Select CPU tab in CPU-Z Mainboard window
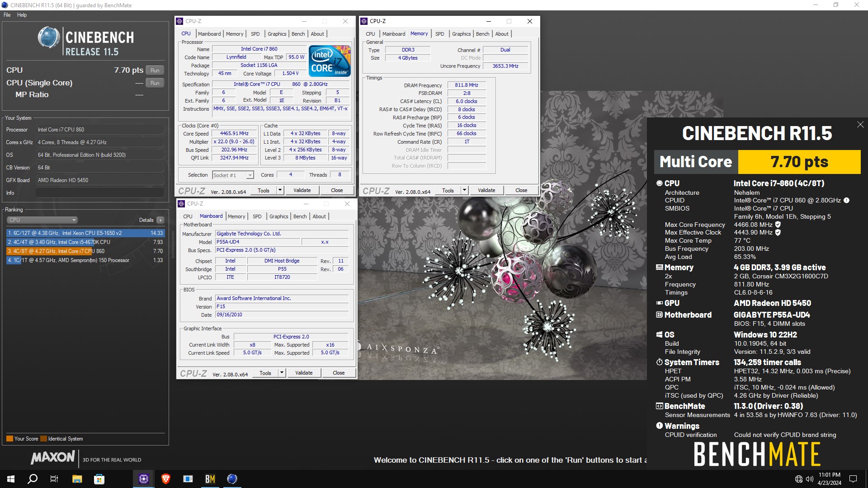 click(188, 216)
